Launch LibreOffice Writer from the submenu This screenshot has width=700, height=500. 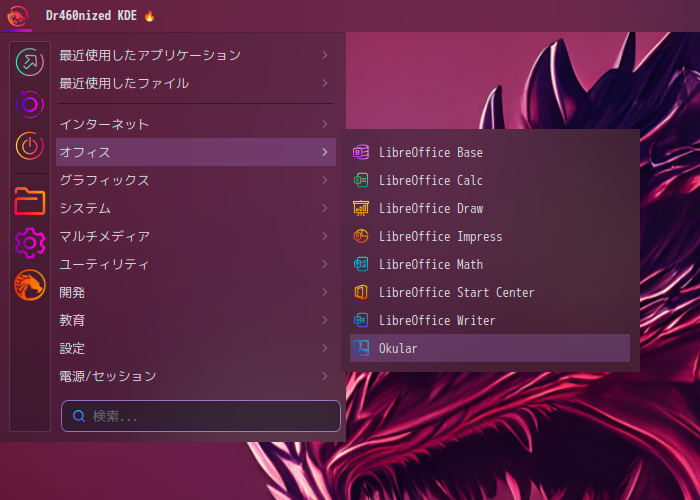(490, 320)
